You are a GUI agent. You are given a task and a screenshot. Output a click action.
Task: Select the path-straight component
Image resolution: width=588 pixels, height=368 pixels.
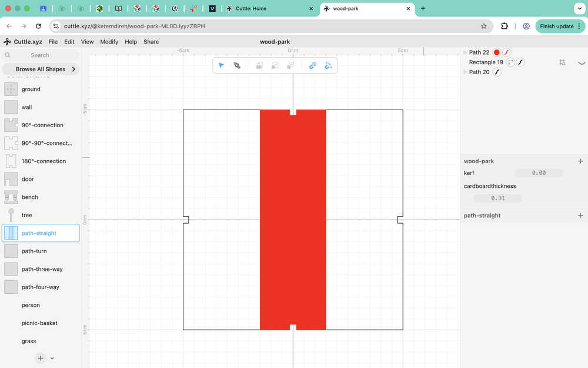click(41, 233)
